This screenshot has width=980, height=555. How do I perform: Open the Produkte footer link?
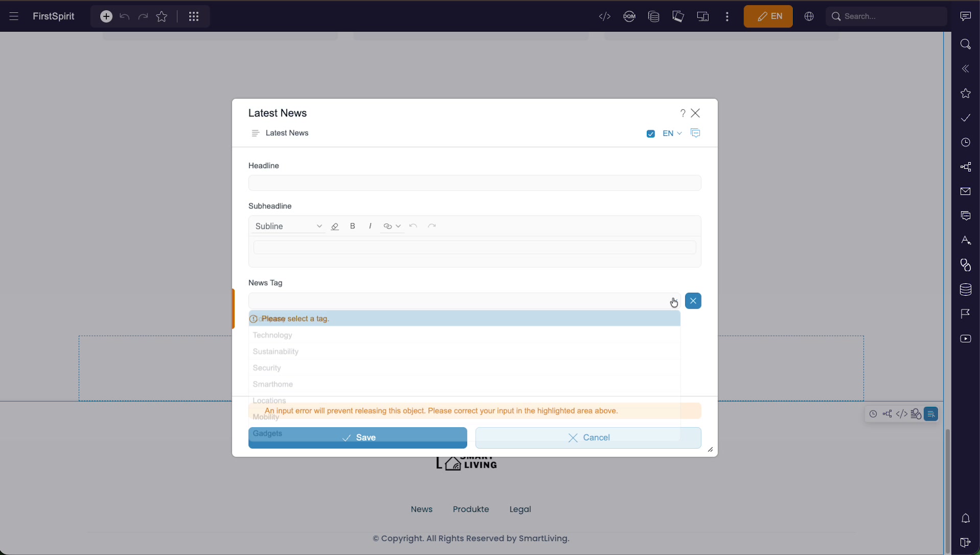point(471,510)
